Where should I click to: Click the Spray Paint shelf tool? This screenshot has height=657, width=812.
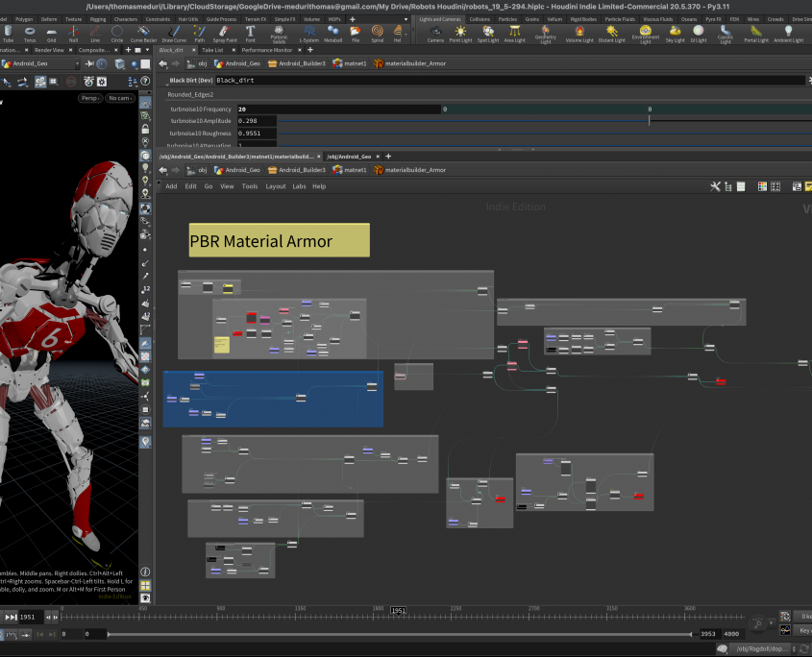click(226, 33)
